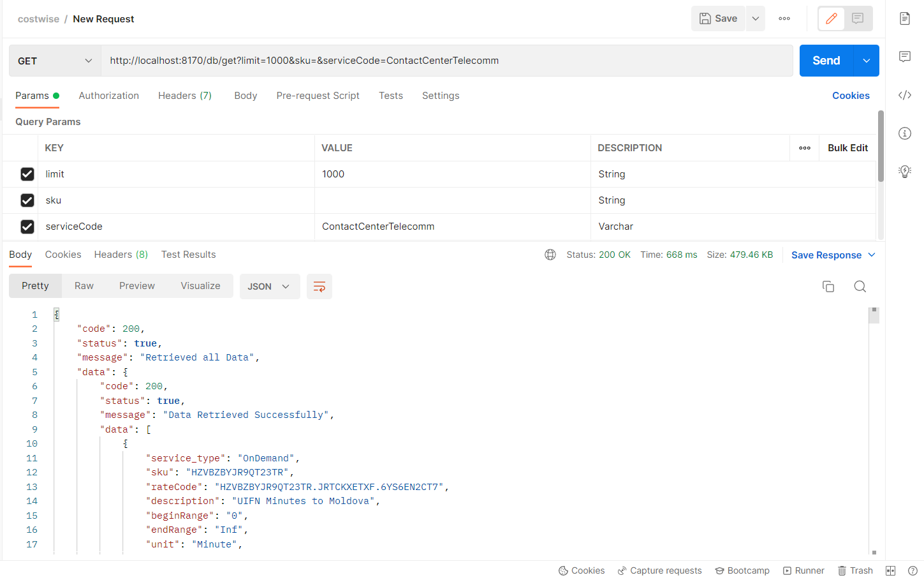Toggle the two-pane view icon
Screen dimensions: 924x580
coord(891,570)
